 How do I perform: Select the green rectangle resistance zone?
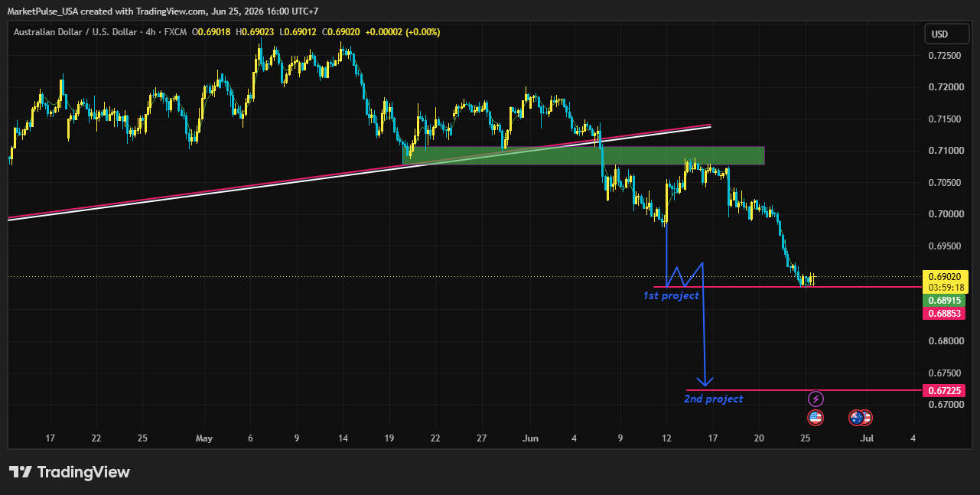(583, 155)
